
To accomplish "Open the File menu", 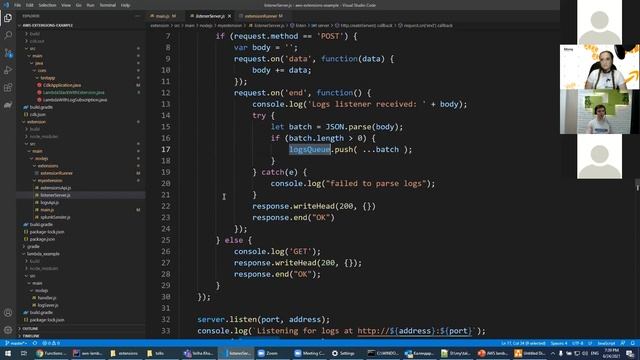I will 18,5.
